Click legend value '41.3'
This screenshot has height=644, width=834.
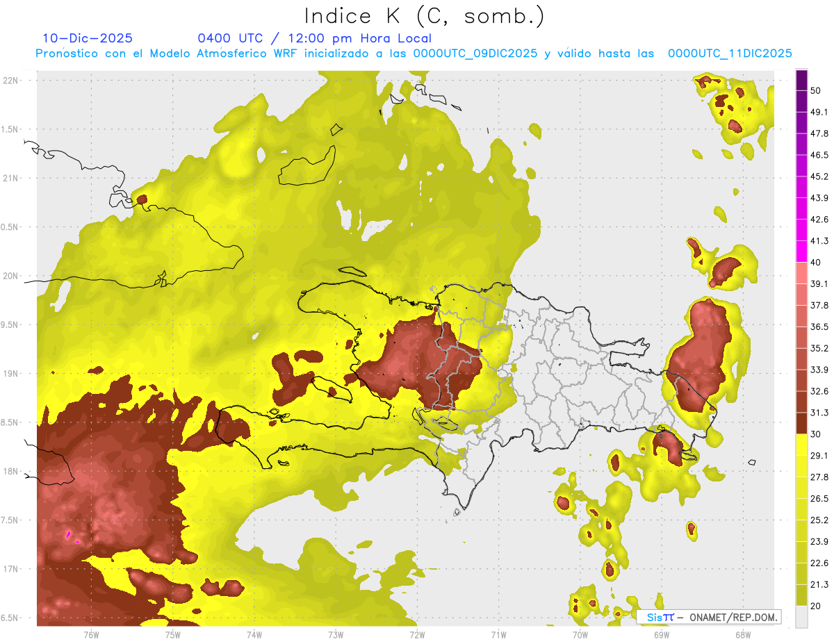point(819,241)
